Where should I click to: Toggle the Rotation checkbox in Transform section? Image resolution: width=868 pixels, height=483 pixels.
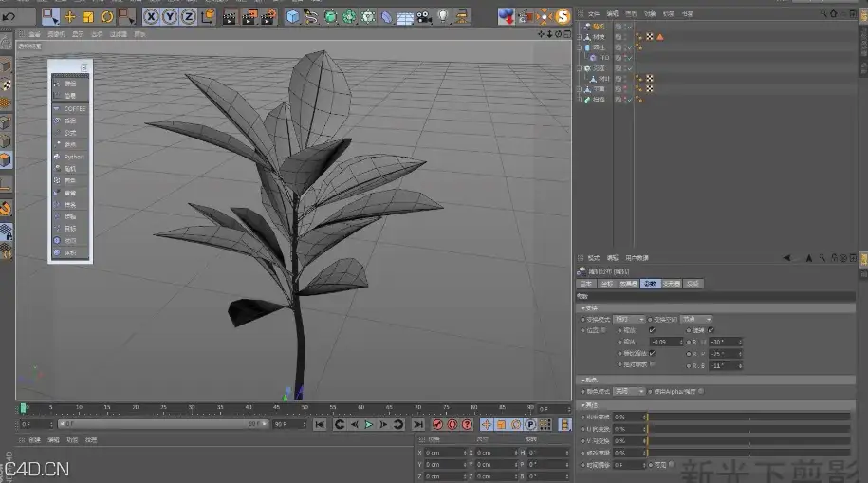click(711, 330)
